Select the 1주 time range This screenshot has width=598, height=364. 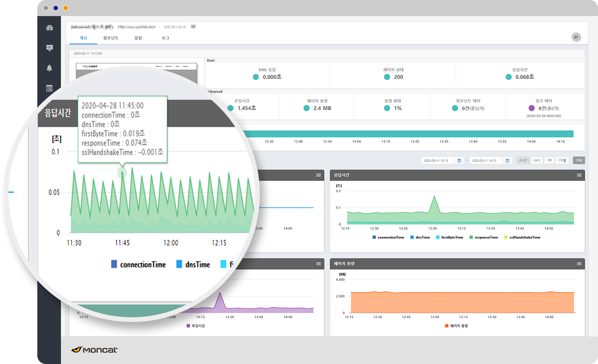pos(549,161)
